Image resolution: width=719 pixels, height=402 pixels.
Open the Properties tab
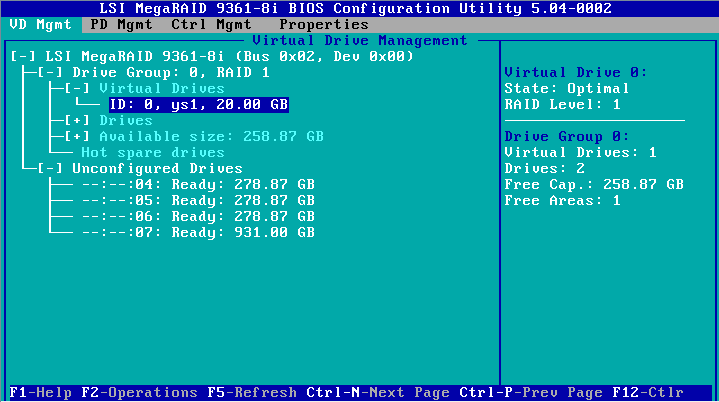click(324, 25)
